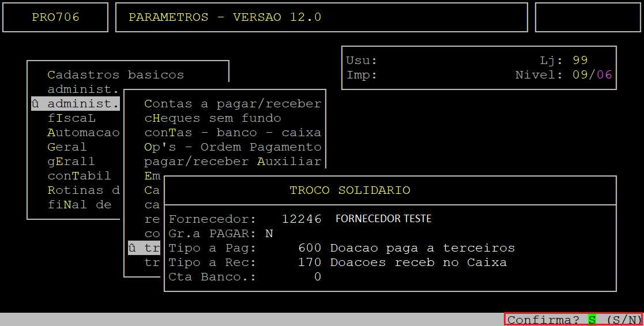Toggle the 'Gr.a PAGAR' N value
Image resolution: width=644 pixels, height=326 pixels.
[x=269, y=234]
